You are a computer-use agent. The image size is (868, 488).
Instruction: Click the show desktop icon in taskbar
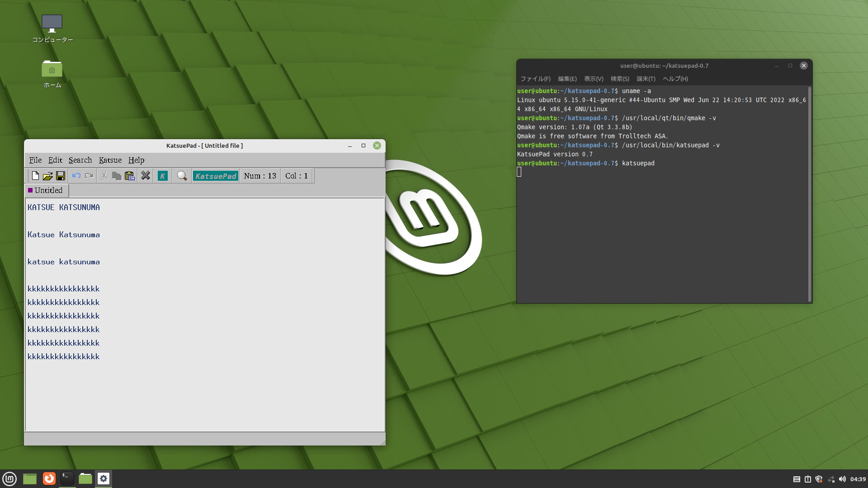pyautogui.click(x=30, y=479)
